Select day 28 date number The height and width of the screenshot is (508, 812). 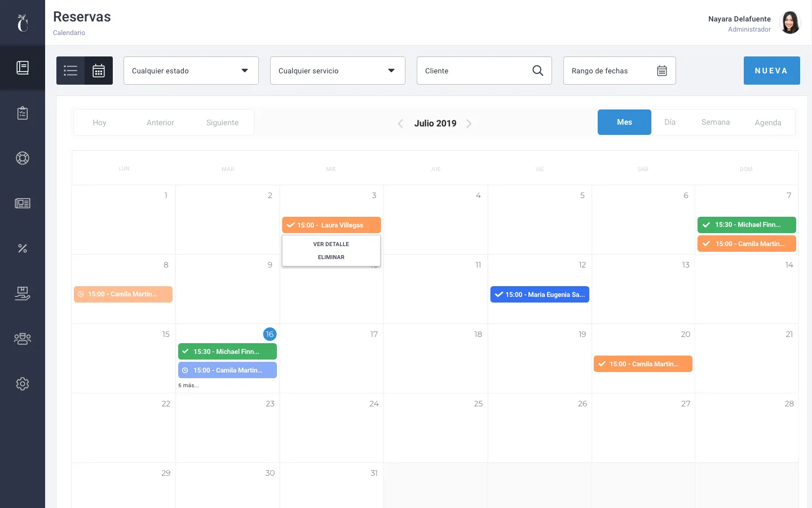[789, 404]
